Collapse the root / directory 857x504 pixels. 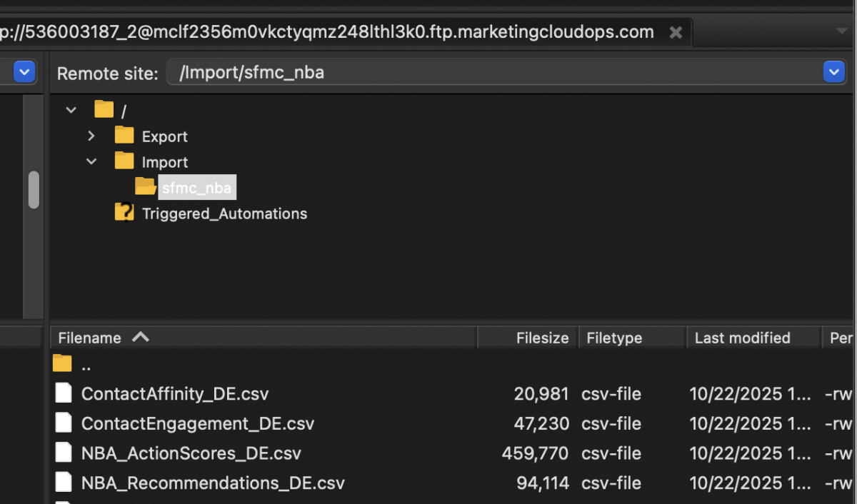(70, 109)
